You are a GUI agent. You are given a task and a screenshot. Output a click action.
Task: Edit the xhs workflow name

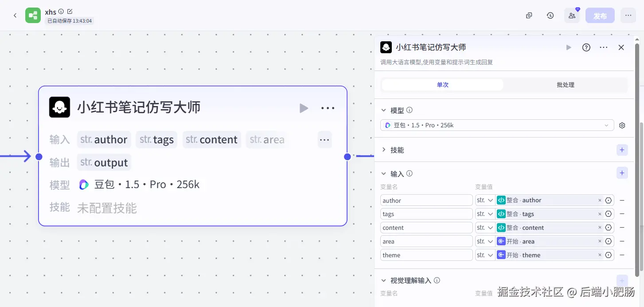click(x=70, y=12)
